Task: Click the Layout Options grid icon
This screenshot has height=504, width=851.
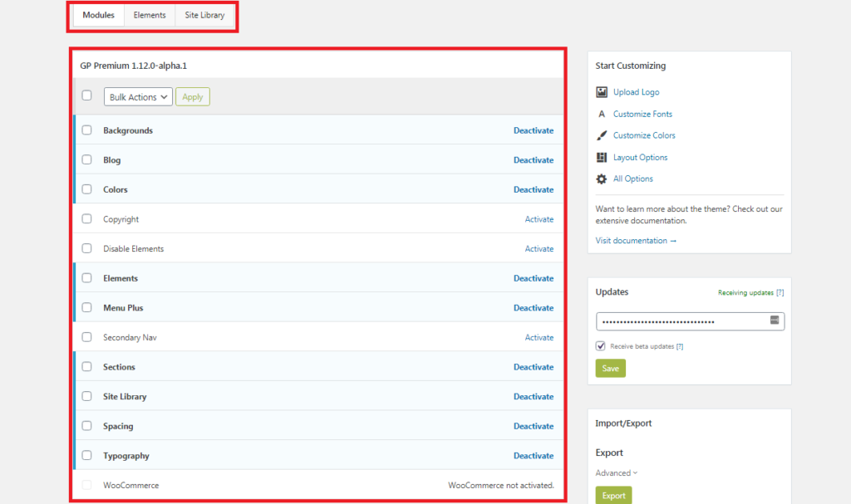Action: pos(602,157)
